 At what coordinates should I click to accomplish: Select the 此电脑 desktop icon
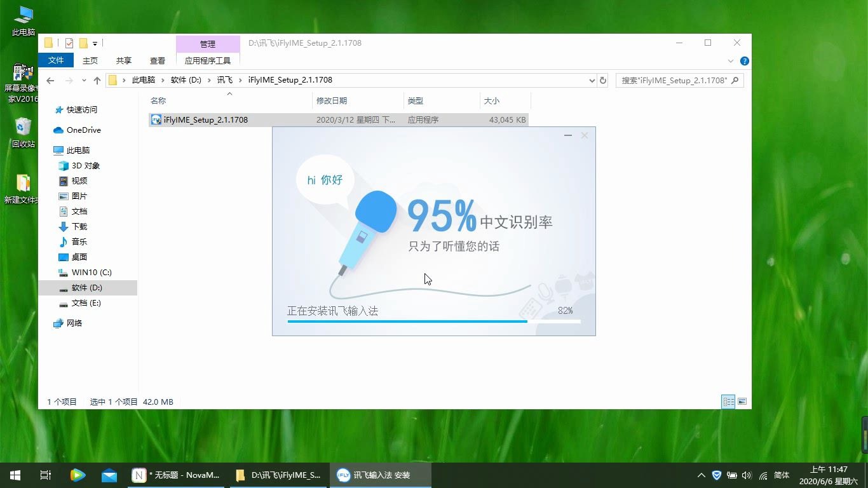click(x=24, y=20)
